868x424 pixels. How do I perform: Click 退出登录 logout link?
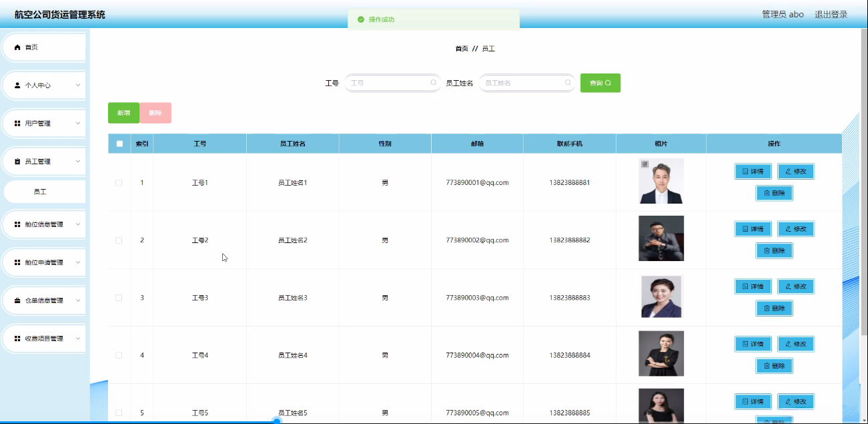tap(831, 14)
